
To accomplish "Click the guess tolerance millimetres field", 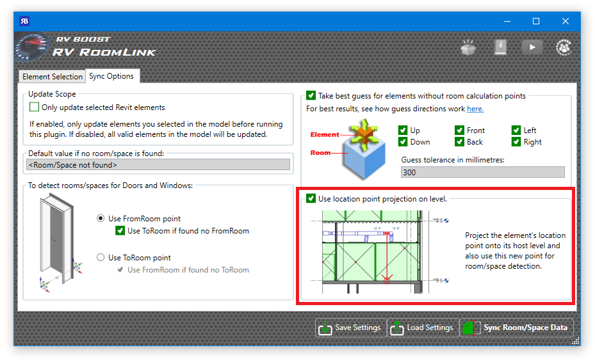I will point(483,172).
